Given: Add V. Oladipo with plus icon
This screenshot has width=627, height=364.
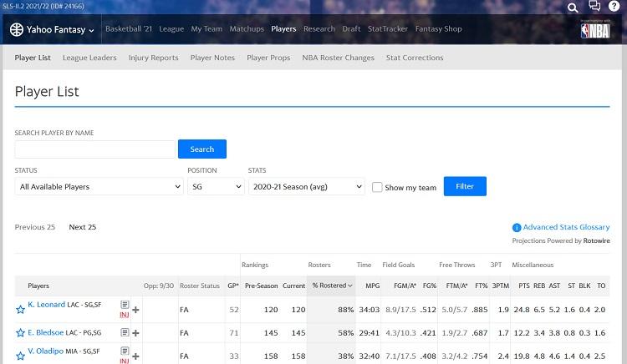Looking at the screenshot, I should pyautogui.click(x=135, y=354).
